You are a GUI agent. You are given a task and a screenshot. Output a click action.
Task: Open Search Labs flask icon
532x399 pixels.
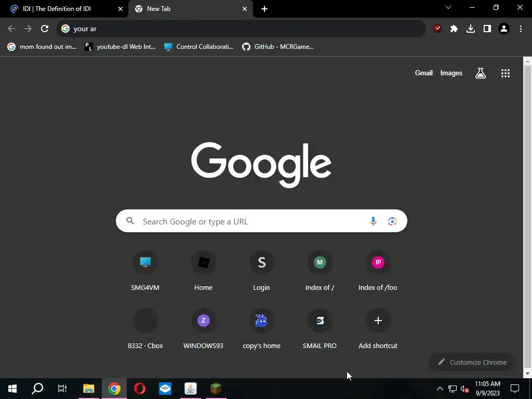pos(481,73)
